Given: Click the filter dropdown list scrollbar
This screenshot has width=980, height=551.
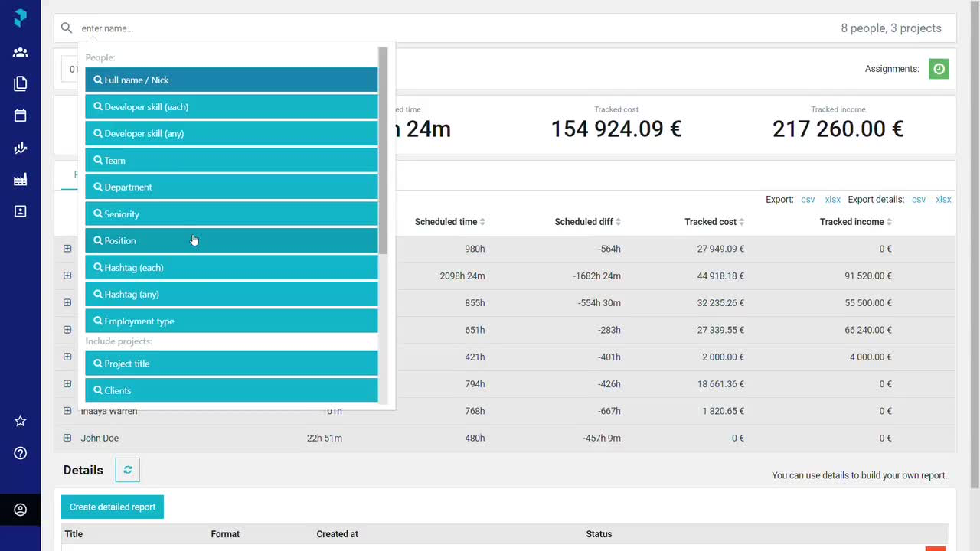Looking at the screenshot, I should coord(383,150).
